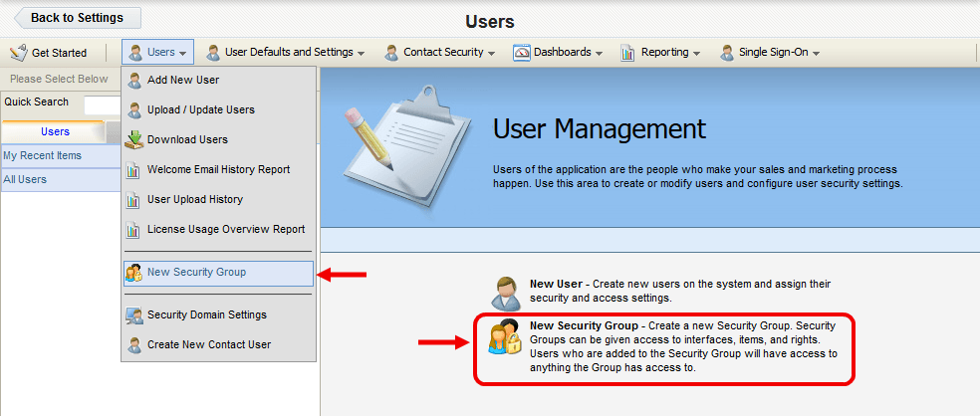
Task: Open Welcome Email History Report
Action: [x=219, y=170]
